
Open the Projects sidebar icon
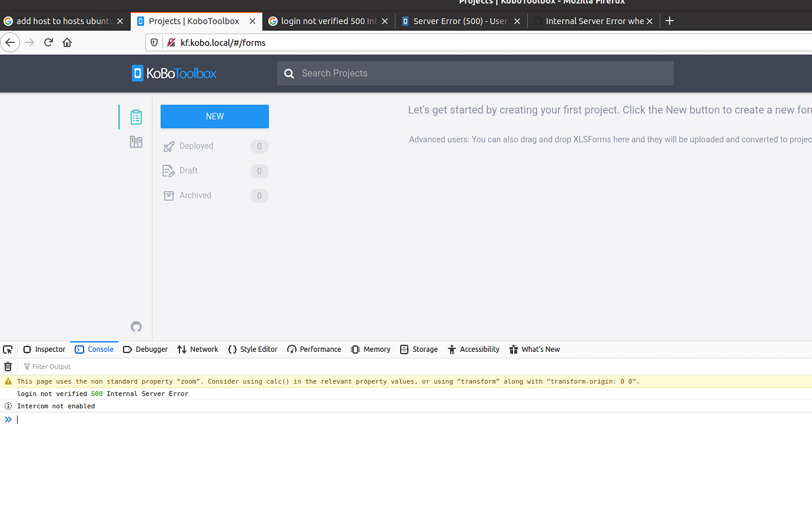coord(136,116)
